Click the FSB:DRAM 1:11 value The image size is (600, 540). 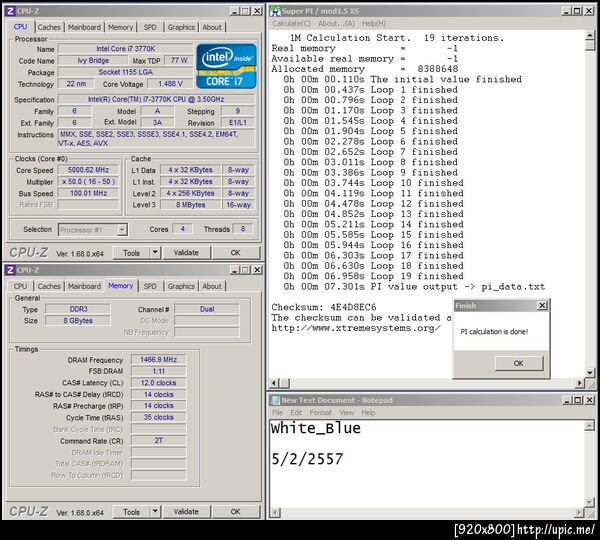pyautogui.click(x=158, y=371)
